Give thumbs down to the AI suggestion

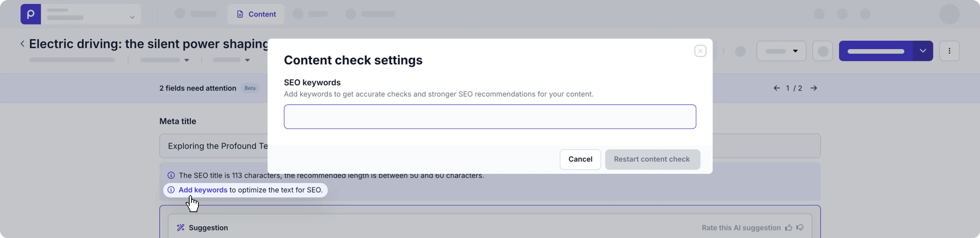800,227
